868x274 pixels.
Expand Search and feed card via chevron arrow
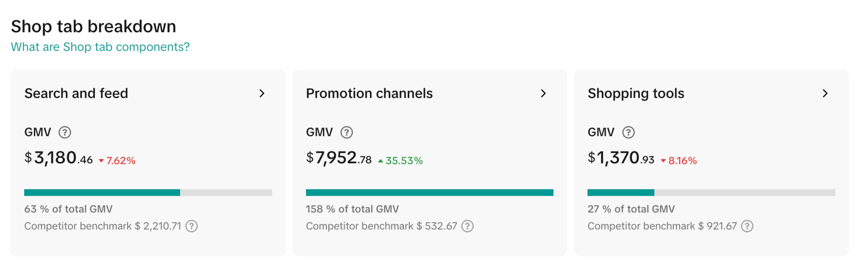262,94
